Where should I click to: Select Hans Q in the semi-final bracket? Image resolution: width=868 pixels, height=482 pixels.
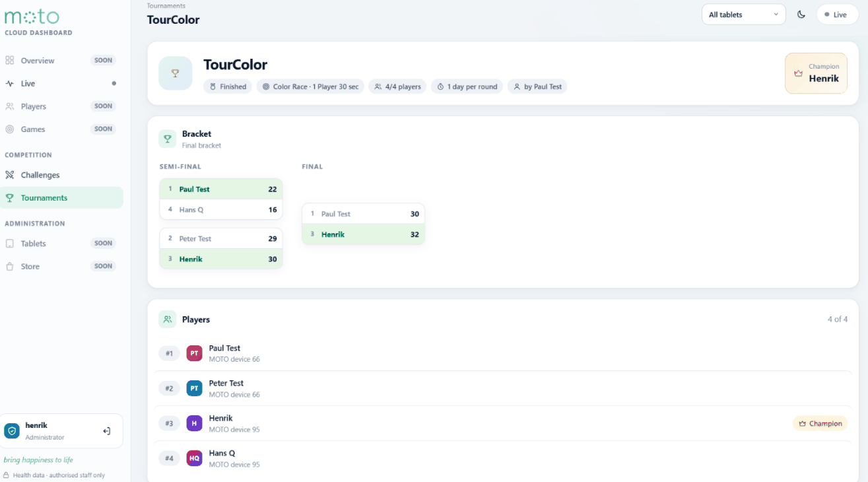(x=221, y=209)
